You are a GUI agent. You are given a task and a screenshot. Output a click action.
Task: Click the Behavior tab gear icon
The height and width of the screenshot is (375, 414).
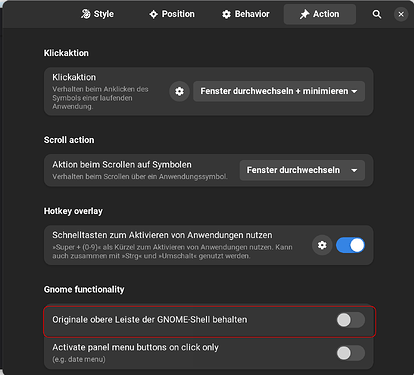click(226, 14)
